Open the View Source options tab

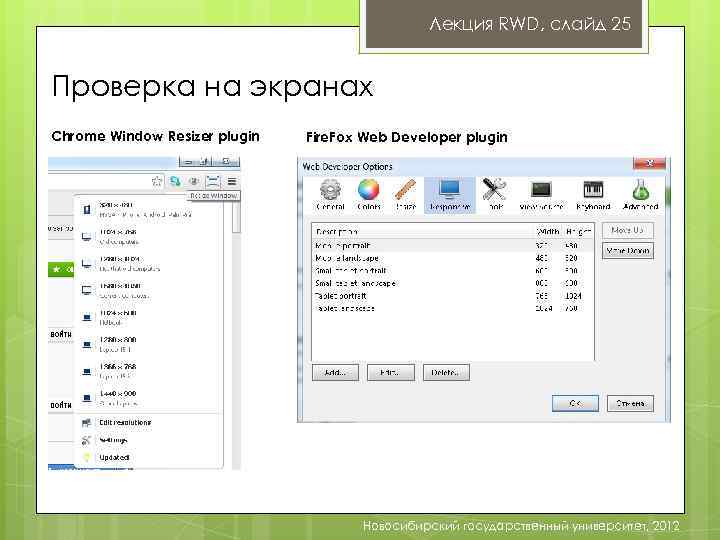(541, 195)
